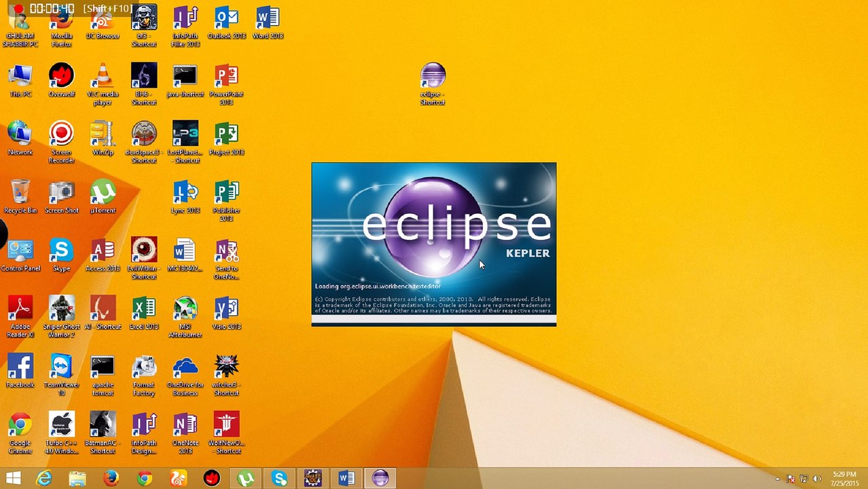Select the witcher3 - Shortcut icon
The width and height of the screenshot is (868, 489).
tap(226, 375)
